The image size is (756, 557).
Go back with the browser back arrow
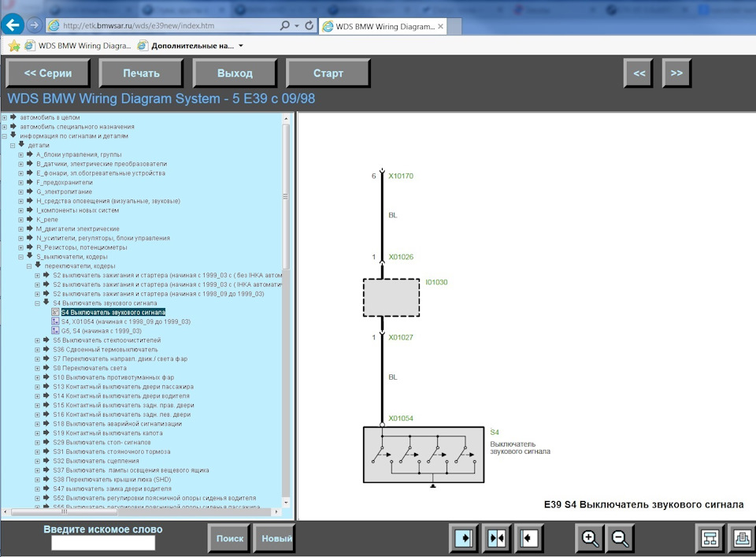(13, 24)
